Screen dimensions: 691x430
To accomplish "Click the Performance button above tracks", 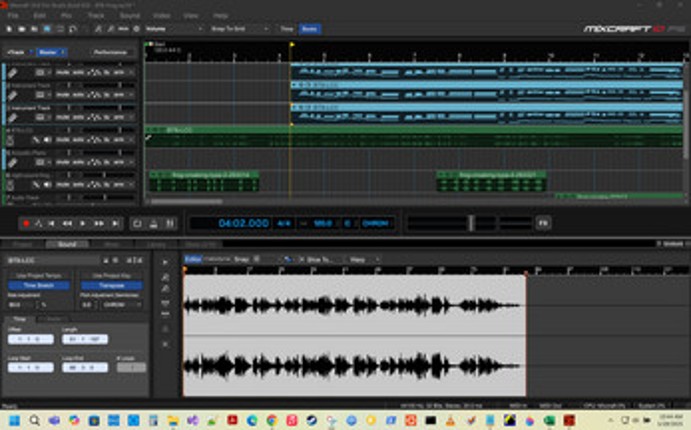I will (x=110, y=51).
